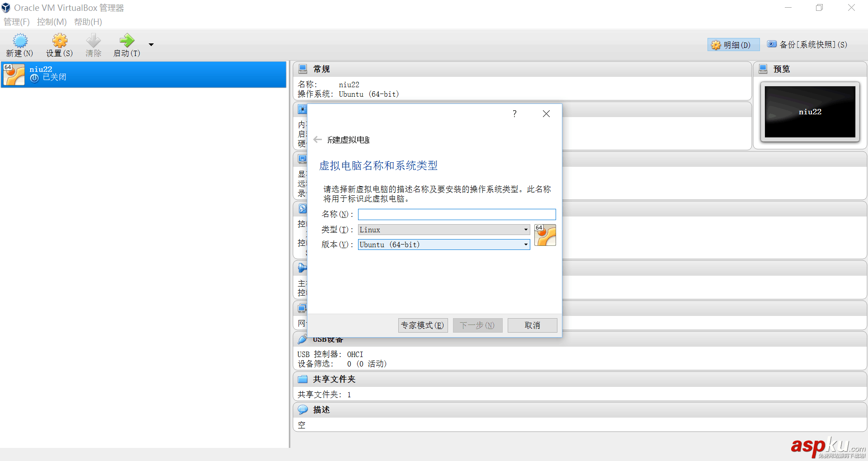Click the Ubuntu 64-bit OS type icon in dialog

pos(545,235)
